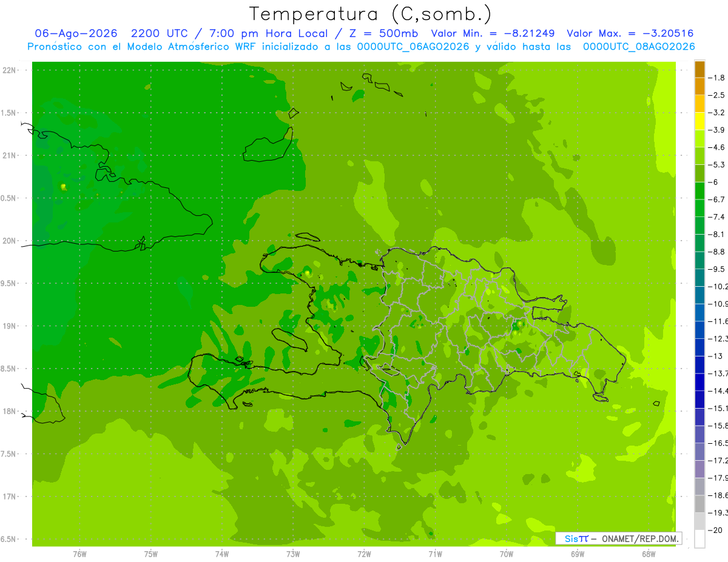Click the '73W' longitude label
The height and width of the screenshot is (562, 728).
[x=293, y=554]
